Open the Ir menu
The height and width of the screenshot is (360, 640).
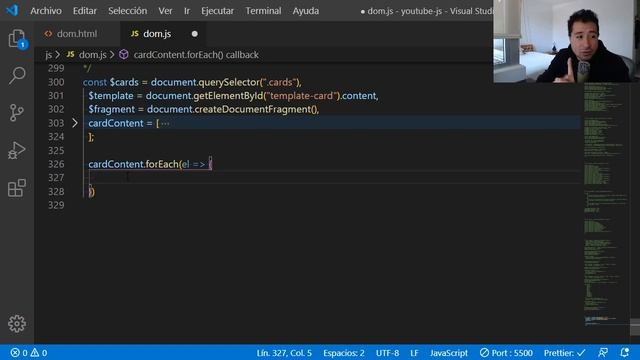187,11
